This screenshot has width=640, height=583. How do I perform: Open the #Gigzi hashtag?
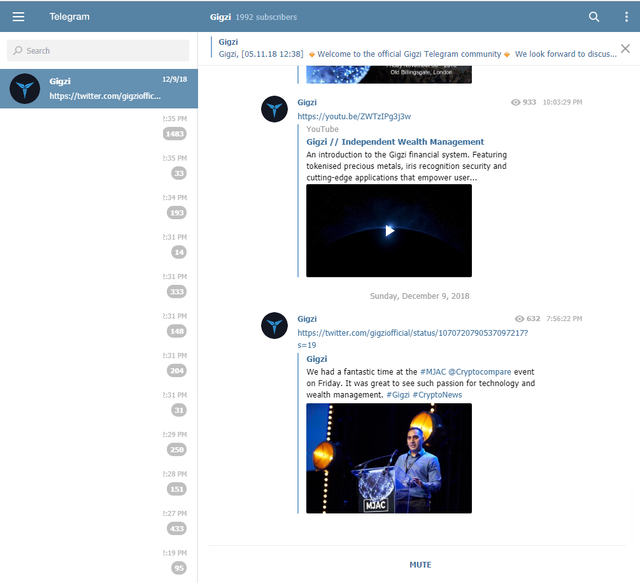click(398, 395)
